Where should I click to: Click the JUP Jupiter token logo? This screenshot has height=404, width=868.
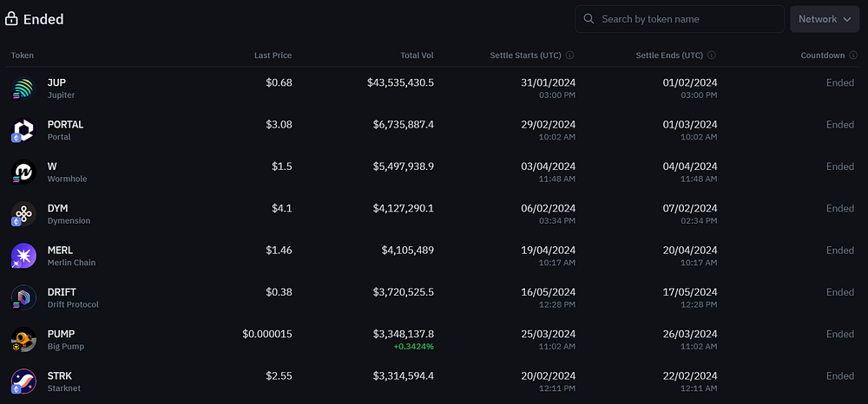(23, 88)
